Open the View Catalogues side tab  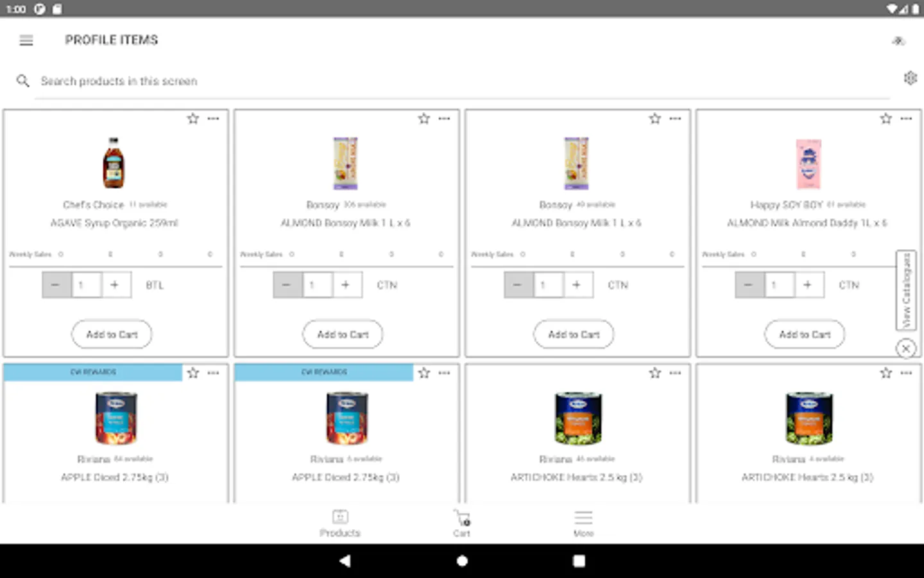[906, 290]
